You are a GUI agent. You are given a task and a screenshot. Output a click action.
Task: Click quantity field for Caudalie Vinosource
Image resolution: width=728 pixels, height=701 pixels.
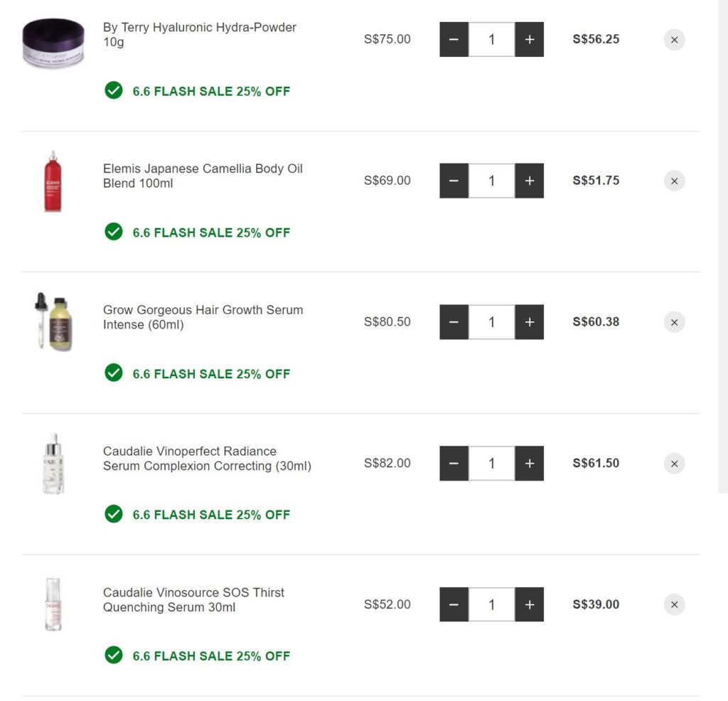point(491,605)
